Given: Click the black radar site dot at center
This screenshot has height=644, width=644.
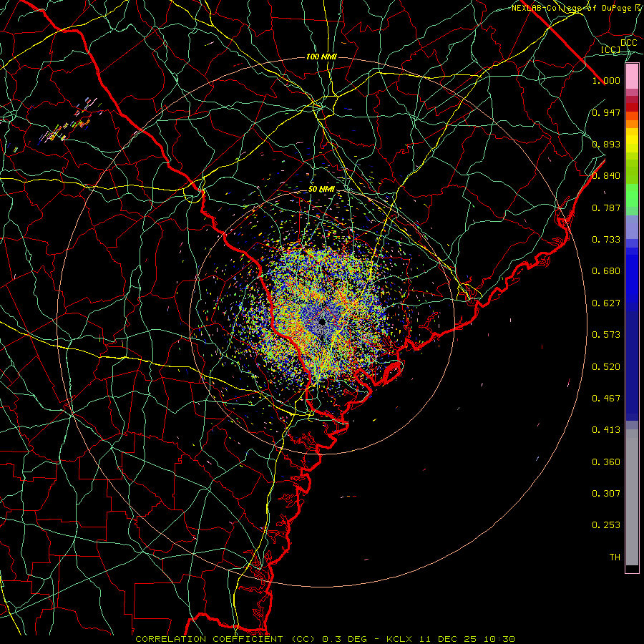Looking at the screenshot, I should coord(322,322).
